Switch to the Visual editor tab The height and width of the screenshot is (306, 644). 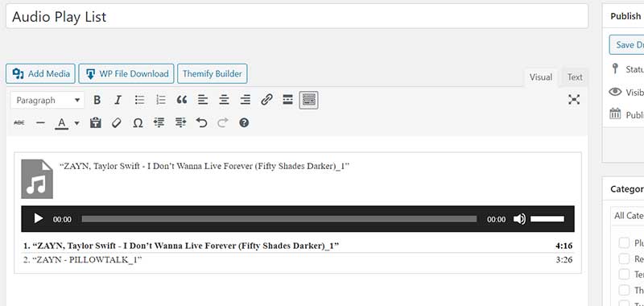540,77
